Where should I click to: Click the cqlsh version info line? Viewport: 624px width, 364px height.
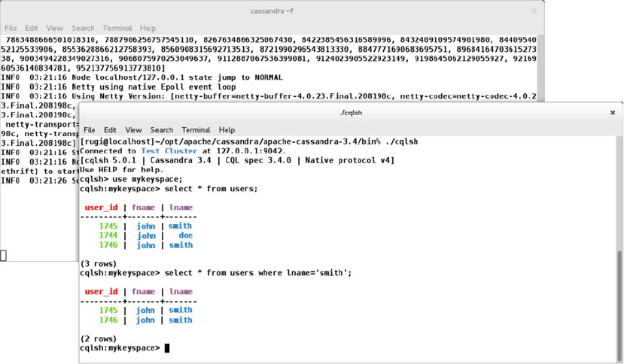237,161
